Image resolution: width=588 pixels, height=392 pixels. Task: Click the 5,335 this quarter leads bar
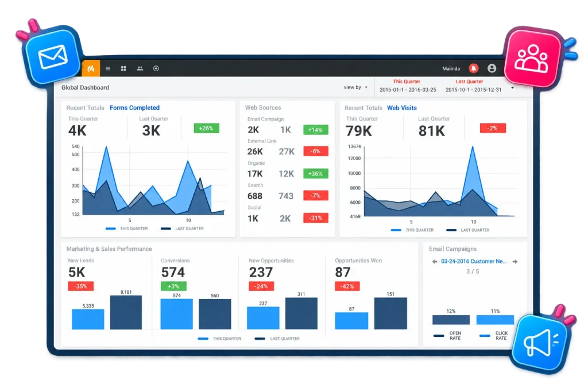(88, 319)
